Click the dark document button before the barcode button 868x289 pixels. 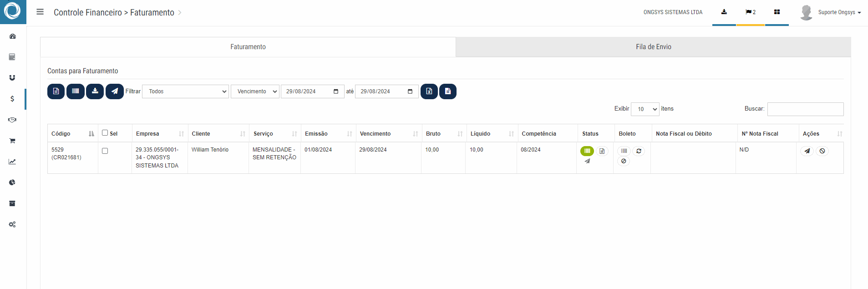[x=56, y=91]
